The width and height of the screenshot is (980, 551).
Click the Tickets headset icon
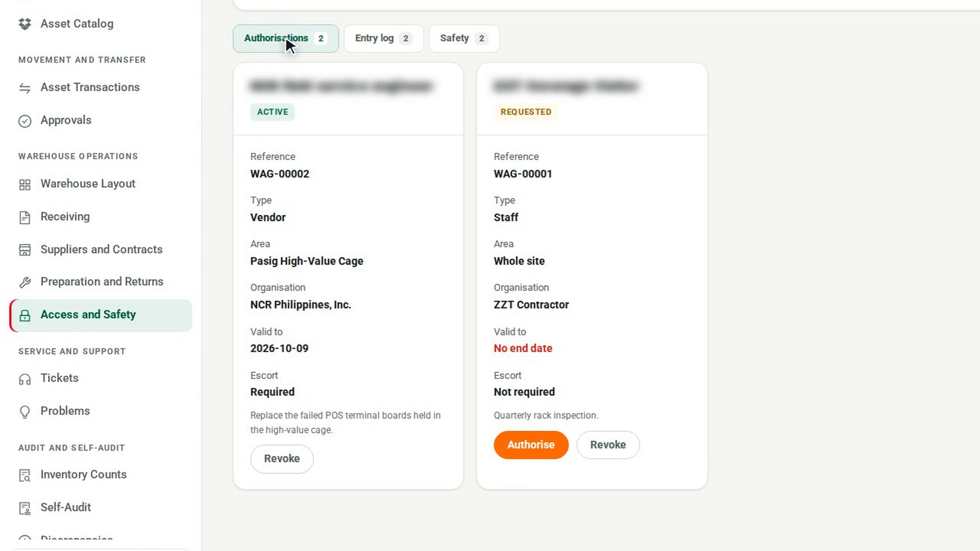[x=24, y=379]
